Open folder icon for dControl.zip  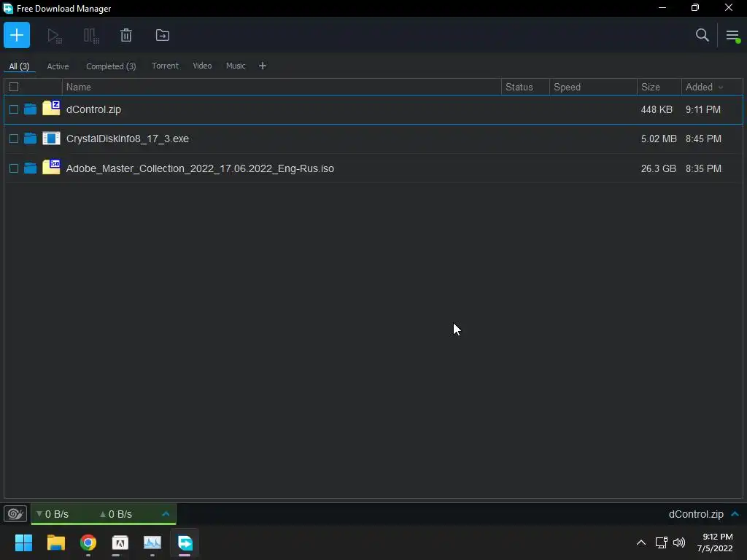click(x=30, y=109)
